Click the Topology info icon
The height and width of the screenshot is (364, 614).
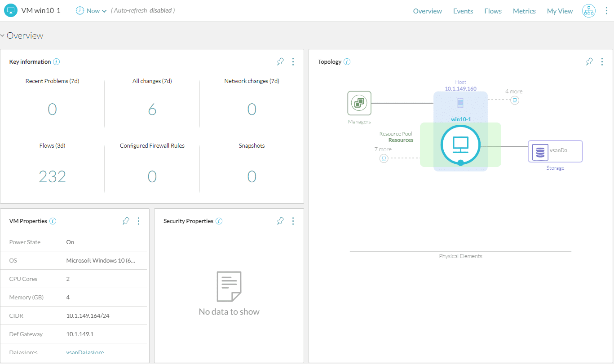[x=348, y=61]
